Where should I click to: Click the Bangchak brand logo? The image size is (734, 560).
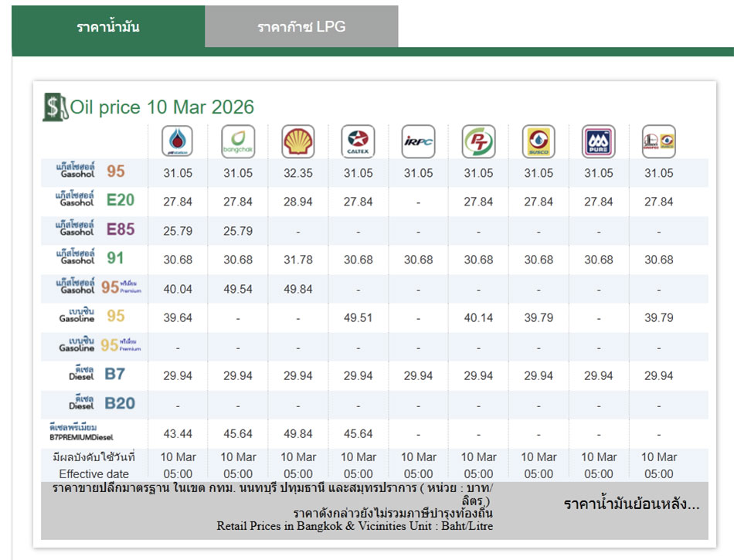[238, 141]
